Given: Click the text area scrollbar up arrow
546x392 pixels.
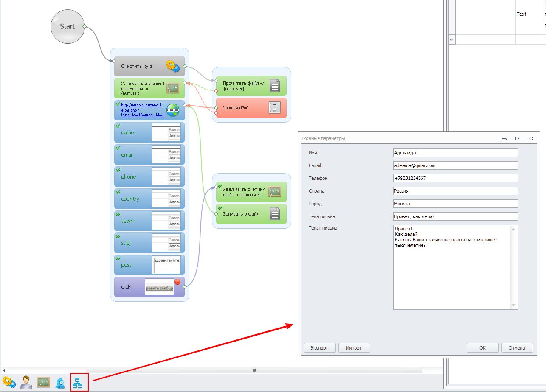Looking at the screenshot, I should [514, 229].
